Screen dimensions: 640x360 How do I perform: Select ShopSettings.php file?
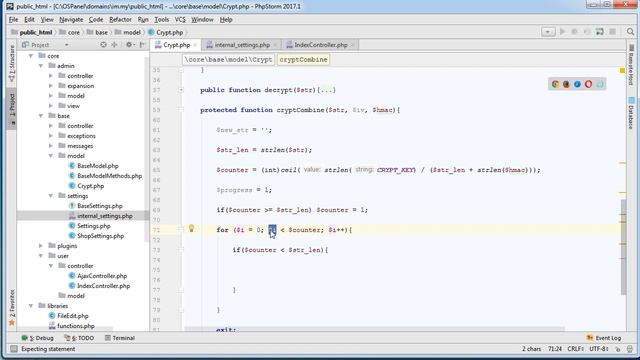click(100, 236)
